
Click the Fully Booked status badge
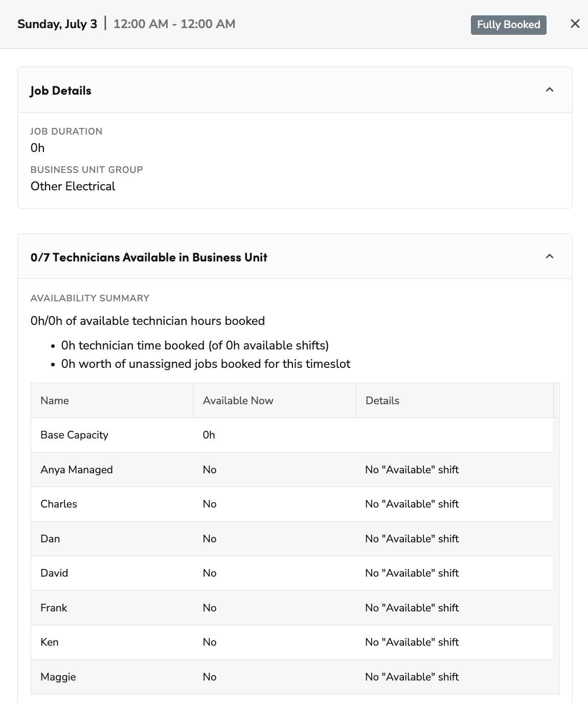pos(508,25)
